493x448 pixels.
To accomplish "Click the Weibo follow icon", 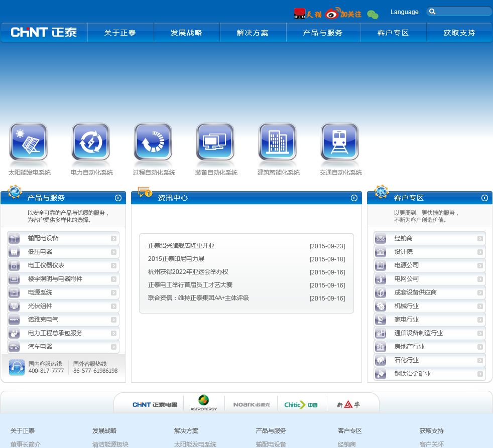I will pos(343,14).
